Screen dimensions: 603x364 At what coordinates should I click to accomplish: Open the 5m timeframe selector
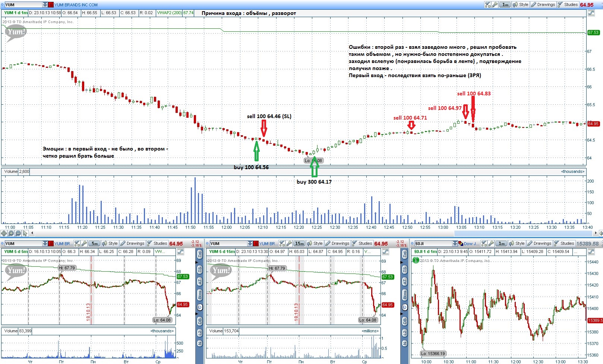95,243
